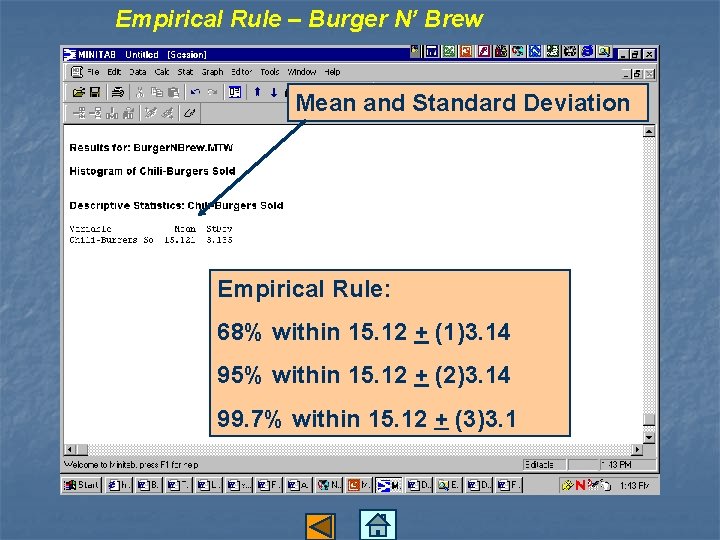Click the blue Internet Explorer shortcut-bar icon

[x=587, y=51]
